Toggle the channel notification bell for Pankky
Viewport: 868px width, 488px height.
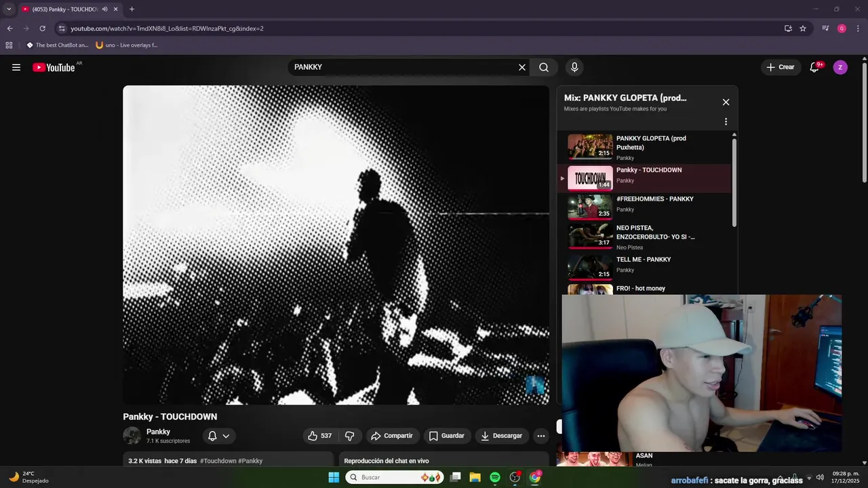[219, 436]
